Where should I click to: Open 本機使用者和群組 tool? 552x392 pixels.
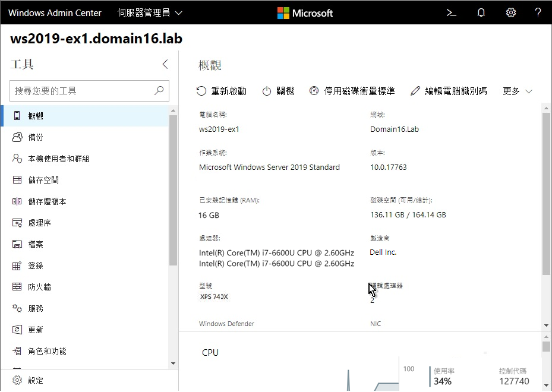[x=85, y=159]
